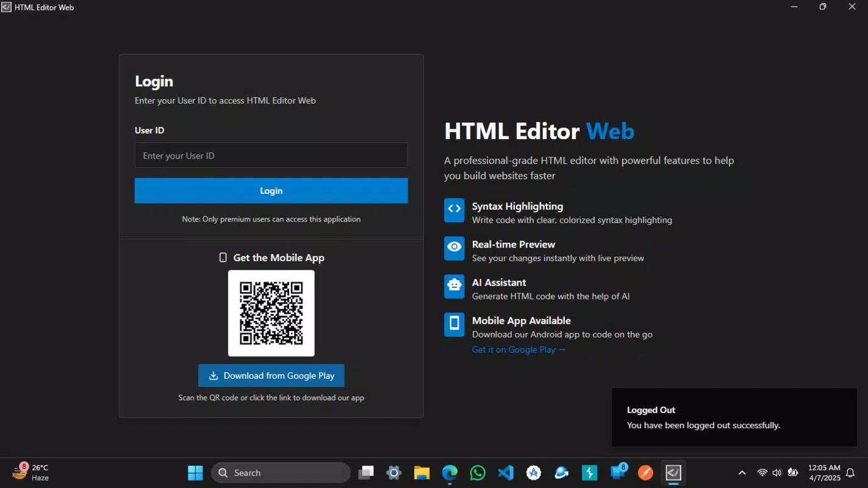This screenshot has width=868, height=488.
Task: Open the Windows Start menu
Action: (195, 473)
